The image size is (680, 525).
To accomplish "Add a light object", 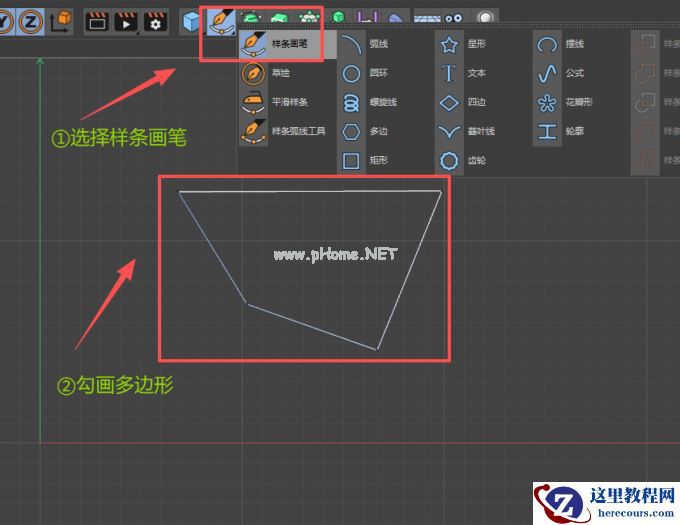I will click(485, 18).
